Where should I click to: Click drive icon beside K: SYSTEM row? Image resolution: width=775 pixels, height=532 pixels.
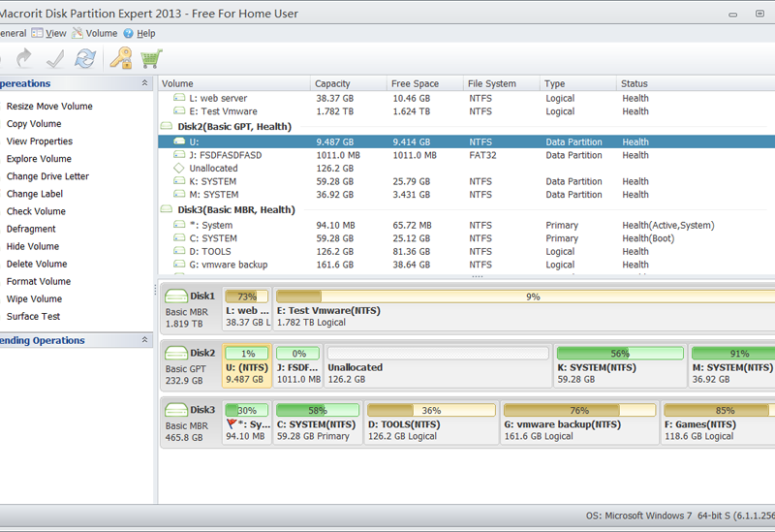tap(179, 181)
